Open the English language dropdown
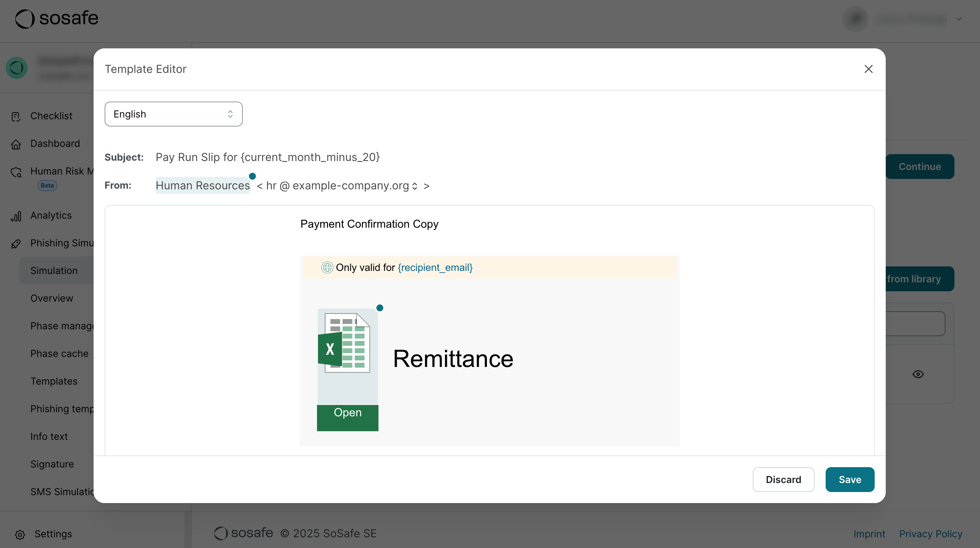980x548 pixels. point(173,114)
